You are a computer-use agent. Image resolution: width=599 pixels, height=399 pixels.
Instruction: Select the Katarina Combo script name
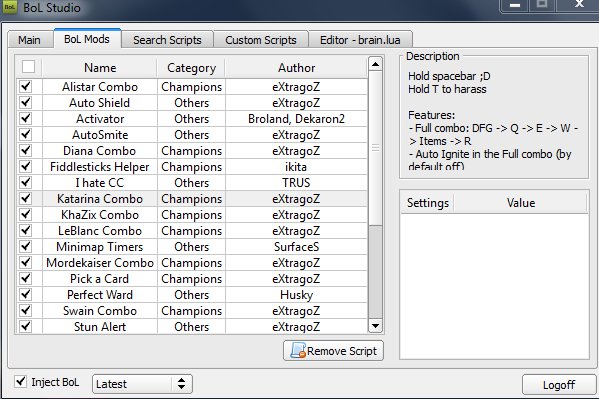click(100, 199)
